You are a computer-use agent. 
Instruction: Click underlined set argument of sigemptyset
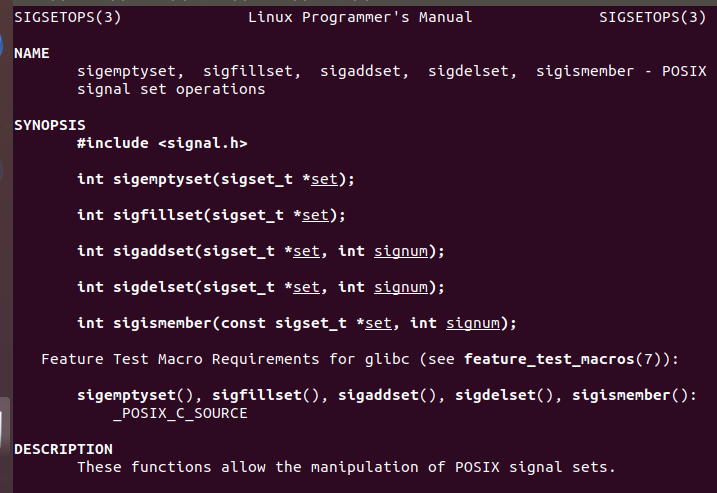(324, 180)
